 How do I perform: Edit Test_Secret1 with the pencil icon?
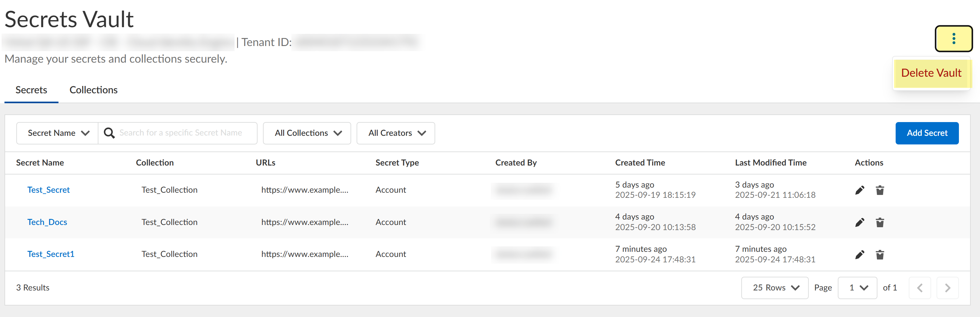pos(860,255)
